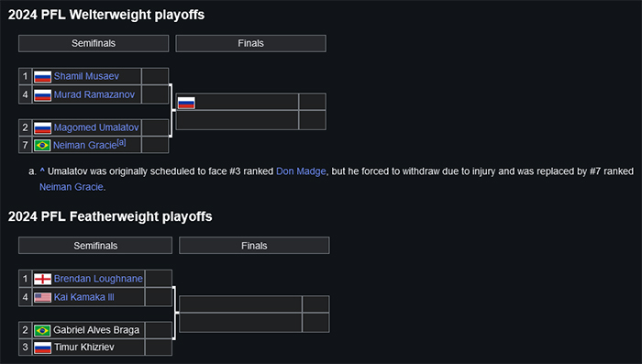Image resolution: width=642 pixels, height=364 pixels.
Task: Open Neiman Gracie link in the bracket
Action: click(84, 145)
